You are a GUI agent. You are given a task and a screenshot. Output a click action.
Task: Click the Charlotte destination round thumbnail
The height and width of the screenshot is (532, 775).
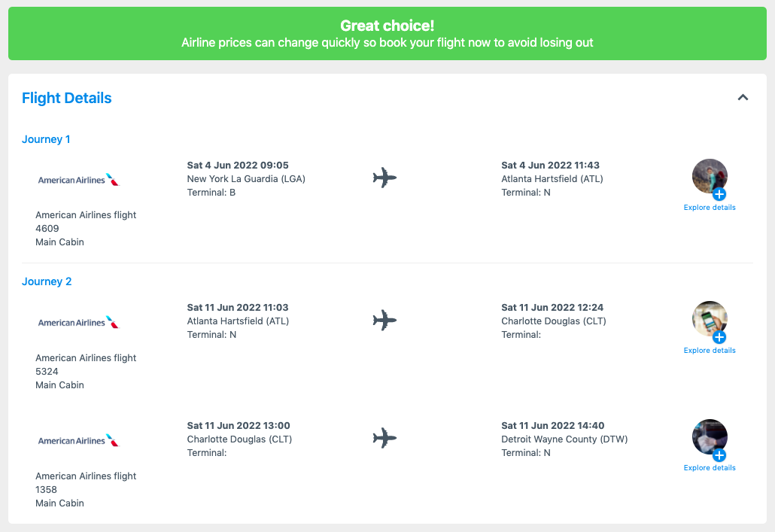point(710,318)
